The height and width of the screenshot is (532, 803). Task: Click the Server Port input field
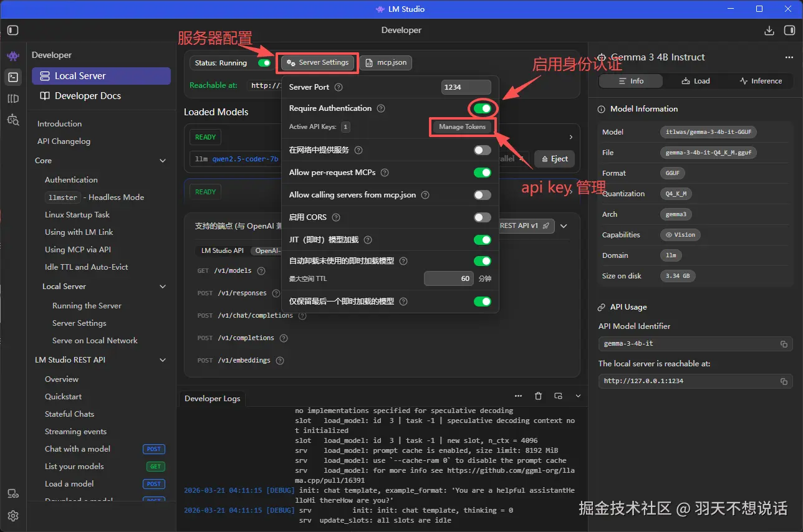(466, 87)
